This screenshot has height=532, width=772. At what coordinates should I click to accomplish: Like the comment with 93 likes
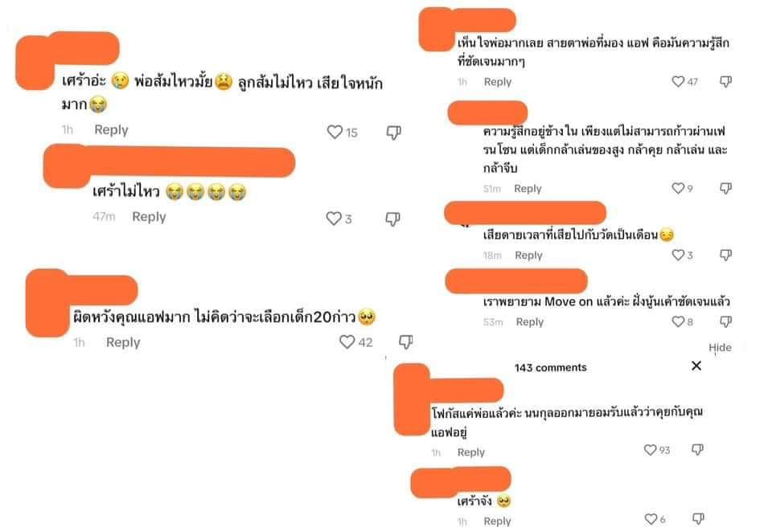(651, 450)
